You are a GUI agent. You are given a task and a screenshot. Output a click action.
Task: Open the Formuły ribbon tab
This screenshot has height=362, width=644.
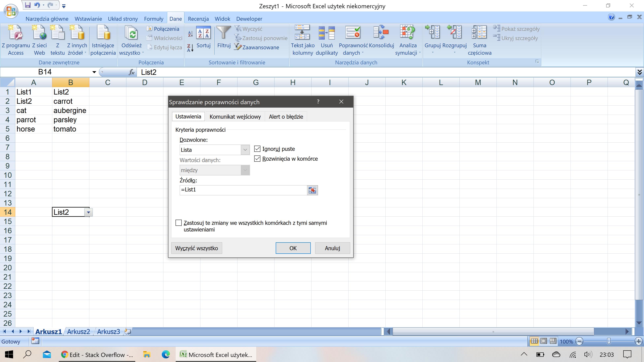point(154,19)
